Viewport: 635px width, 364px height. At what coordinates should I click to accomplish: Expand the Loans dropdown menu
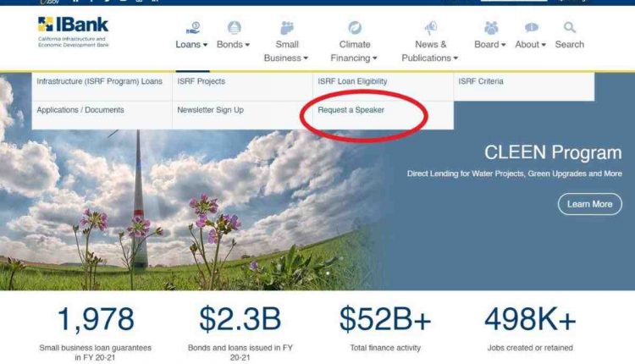191,44
